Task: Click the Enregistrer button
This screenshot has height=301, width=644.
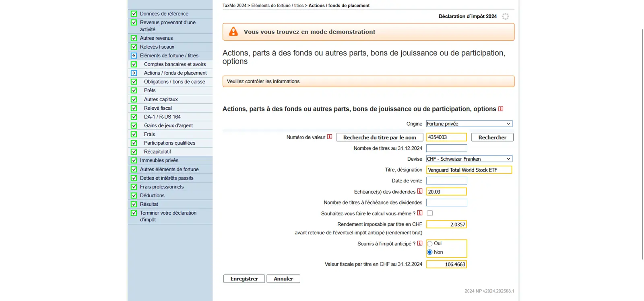Action: coord(244,279)
